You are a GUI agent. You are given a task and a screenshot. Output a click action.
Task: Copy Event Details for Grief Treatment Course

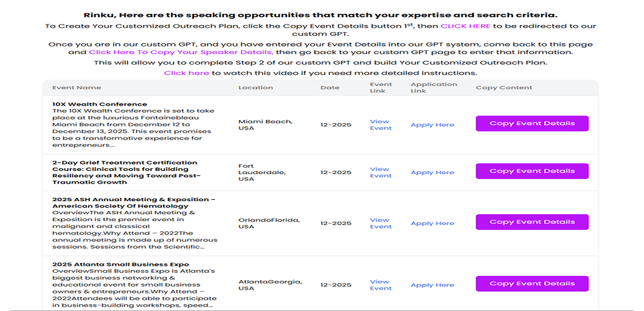[x=532, y=171]
